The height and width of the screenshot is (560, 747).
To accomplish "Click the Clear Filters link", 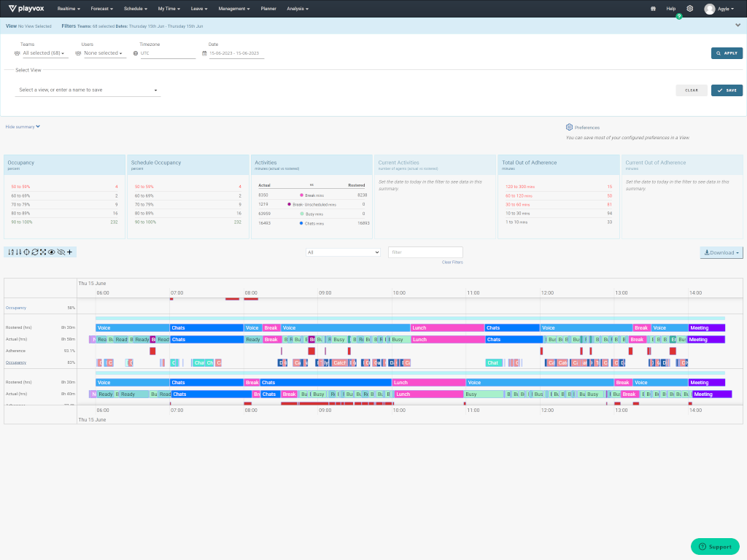I will (x=452, y=262).
